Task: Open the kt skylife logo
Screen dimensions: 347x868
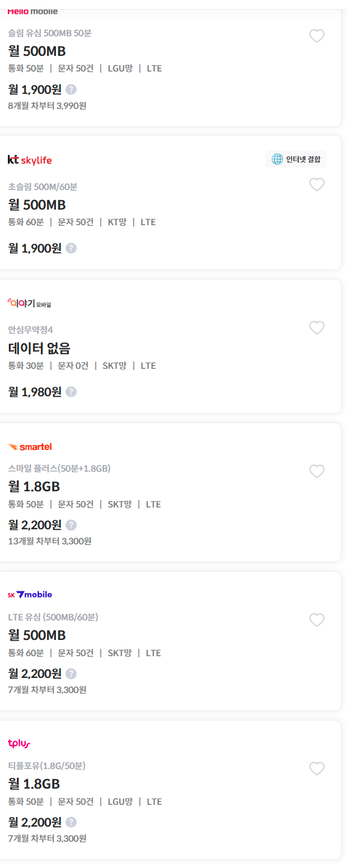Action: point(30,160)
